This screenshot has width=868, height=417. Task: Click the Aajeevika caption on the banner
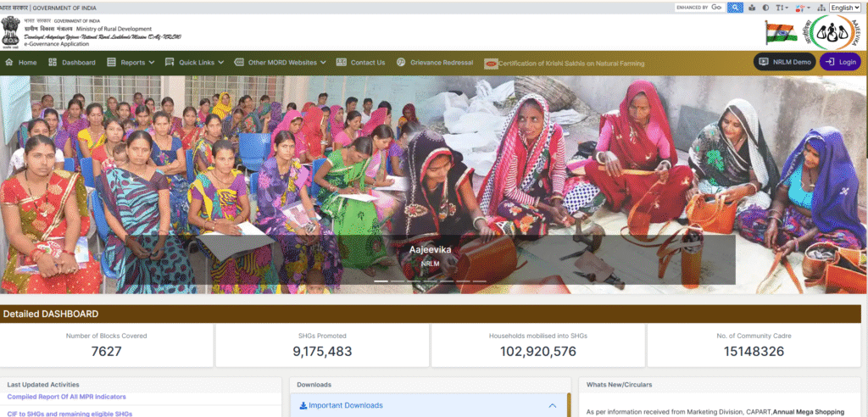(430, 250)
